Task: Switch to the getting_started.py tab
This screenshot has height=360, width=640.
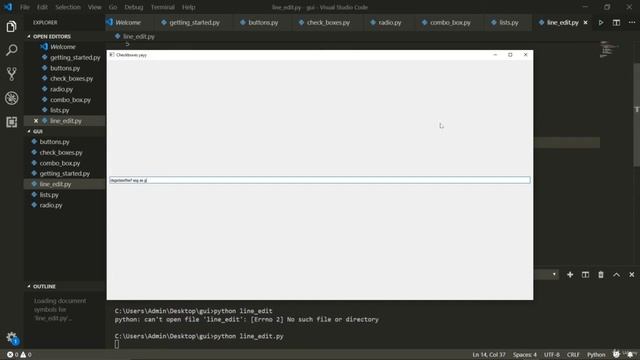Action: click(194, 22)
